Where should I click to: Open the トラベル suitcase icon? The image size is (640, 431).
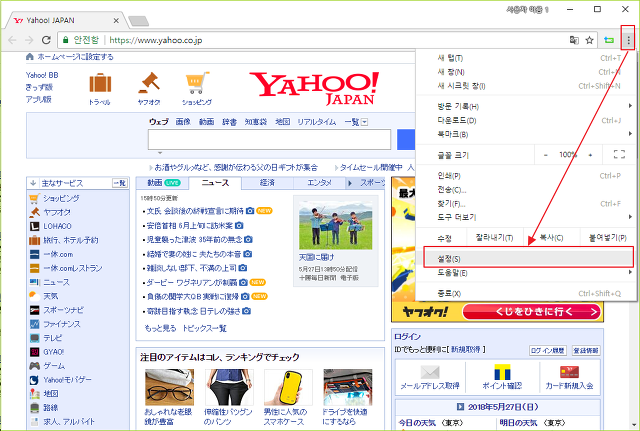pos(100,83)
